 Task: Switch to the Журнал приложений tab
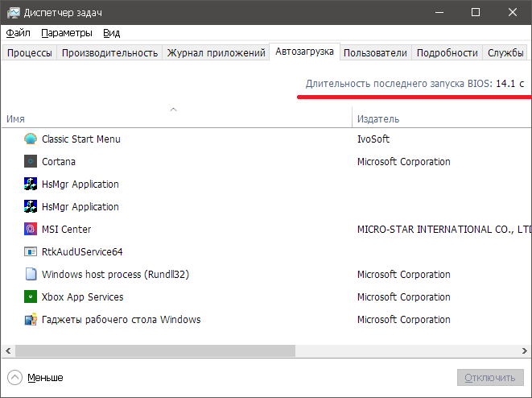pos(216,53)
